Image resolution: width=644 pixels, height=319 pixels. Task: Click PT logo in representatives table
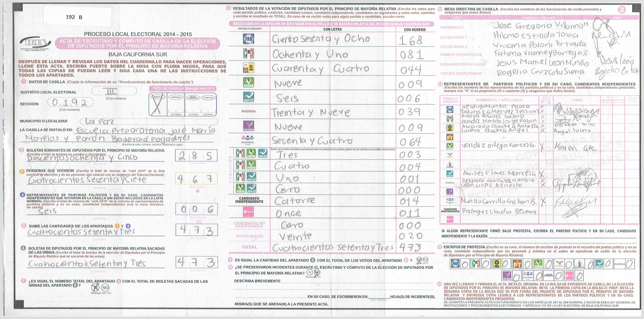pyautogui.click(x=450, y=137)
